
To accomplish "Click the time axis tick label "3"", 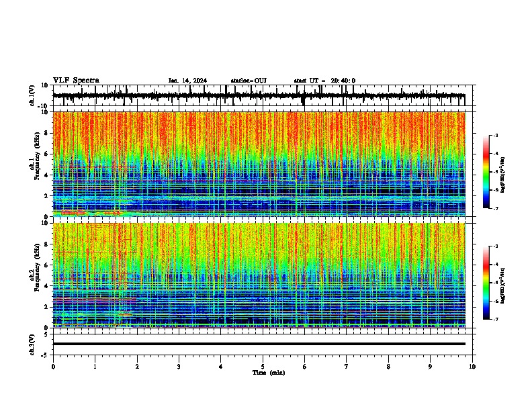I will click(x=179, y=367).
